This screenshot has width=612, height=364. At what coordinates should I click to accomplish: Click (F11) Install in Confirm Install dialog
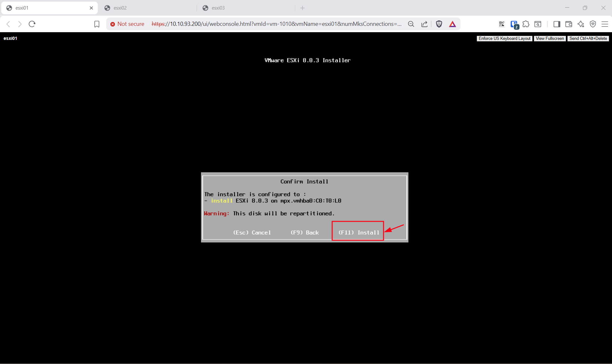pos(359,233)
